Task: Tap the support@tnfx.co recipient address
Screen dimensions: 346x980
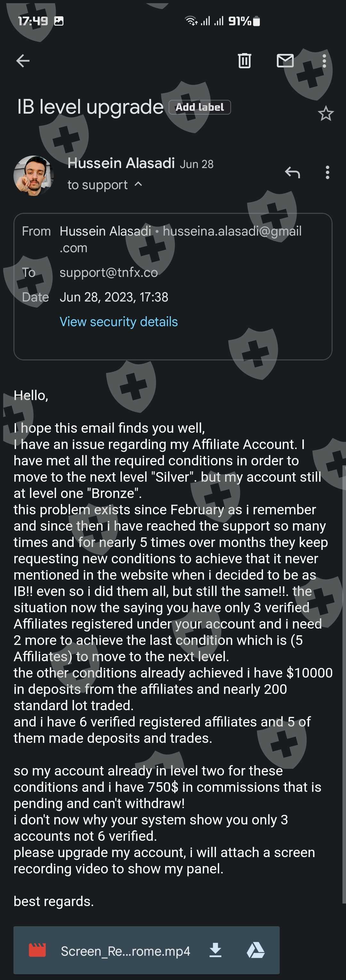Action: (x=109, y=272)
